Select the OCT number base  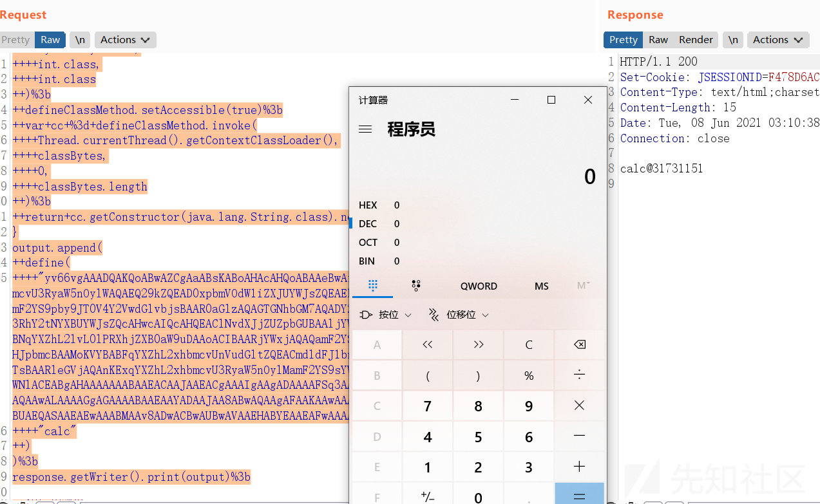tap(477, 243)
